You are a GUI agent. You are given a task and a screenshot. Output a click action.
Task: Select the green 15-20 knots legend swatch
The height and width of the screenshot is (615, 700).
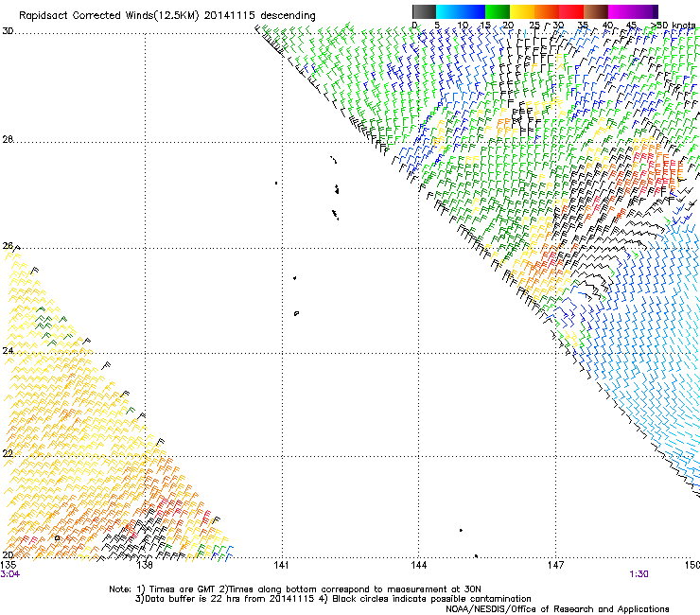[x=498, y=11]
